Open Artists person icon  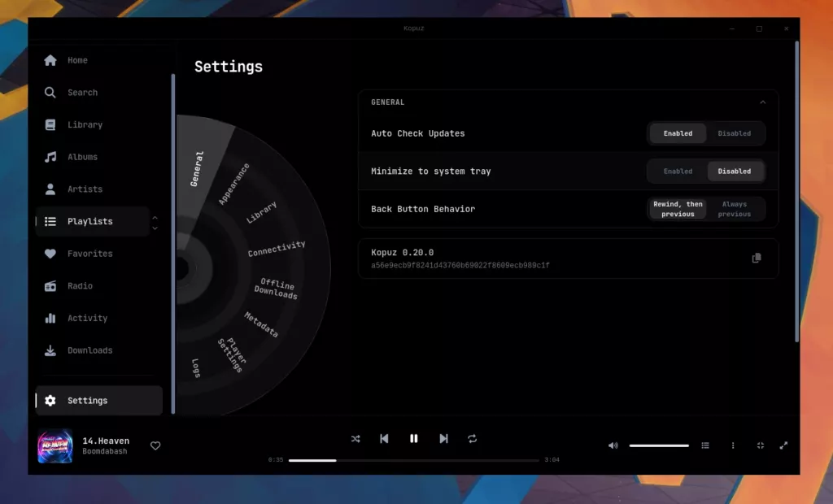click(50, 189)
